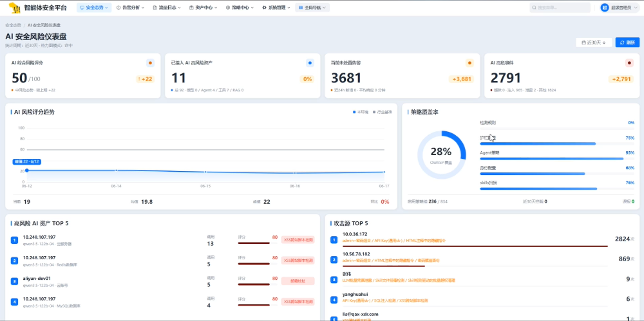Click the 安全态势 breadcrumb link
Screen dimensions: 644x321
point(13,26)
